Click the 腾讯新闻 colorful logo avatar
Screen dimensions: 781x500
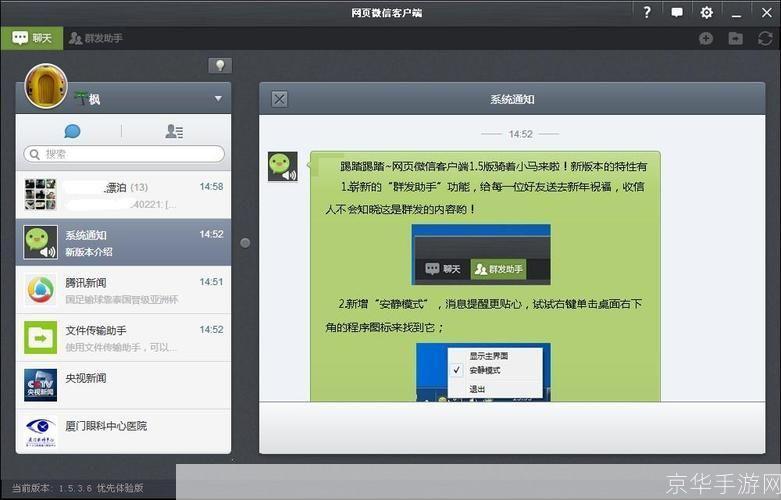pos(40,290)
